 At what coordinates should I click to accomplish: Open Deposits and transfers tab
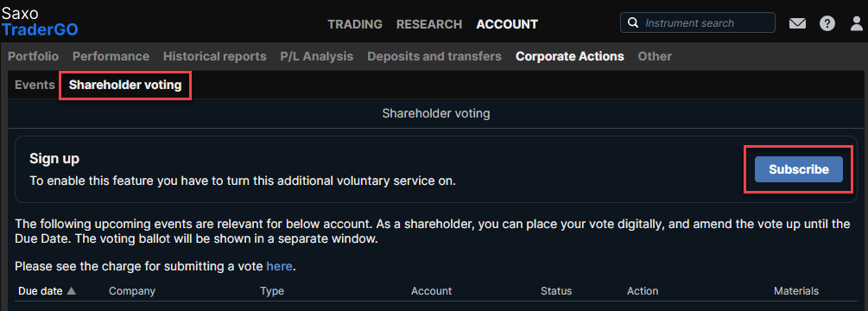[434, 56]
